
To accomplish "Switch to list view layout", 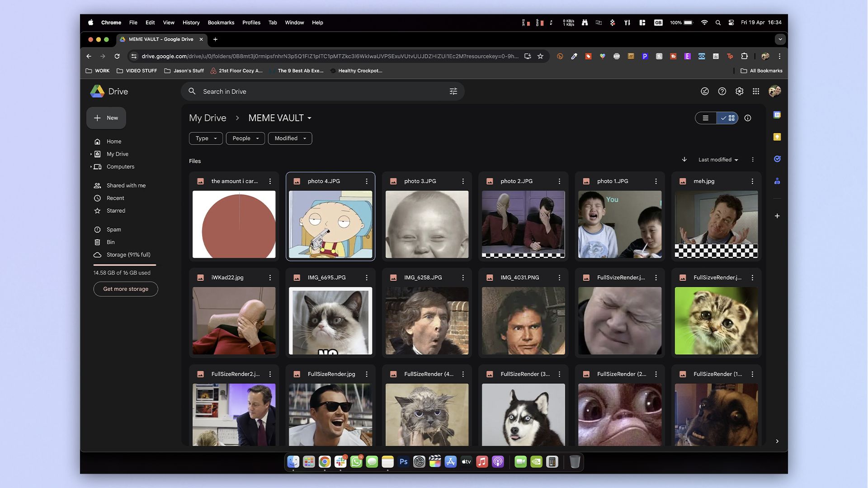I will pyautogui.click(x=706, y=118).
